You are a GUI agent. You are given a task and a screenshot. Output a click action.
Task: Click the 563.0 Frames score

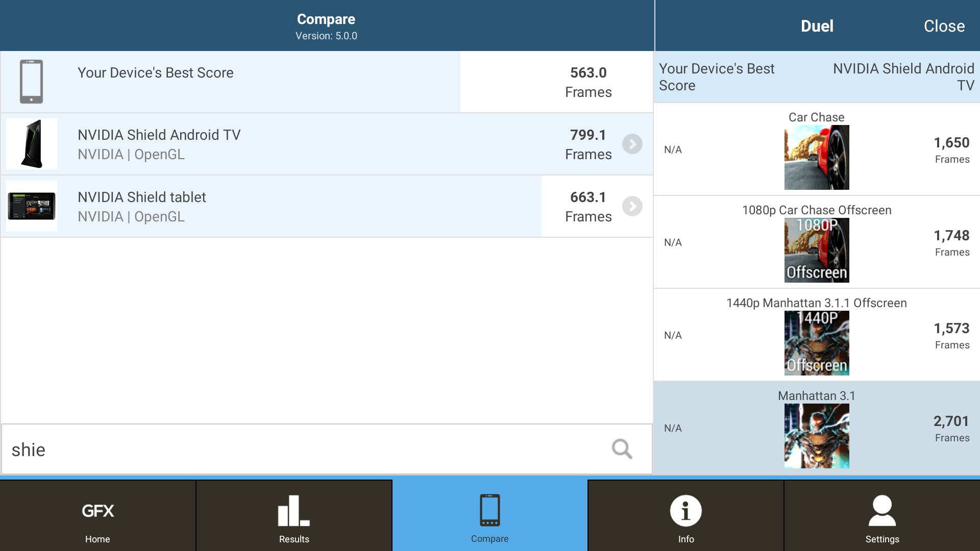pyautogui.click(x=588, y=82)
